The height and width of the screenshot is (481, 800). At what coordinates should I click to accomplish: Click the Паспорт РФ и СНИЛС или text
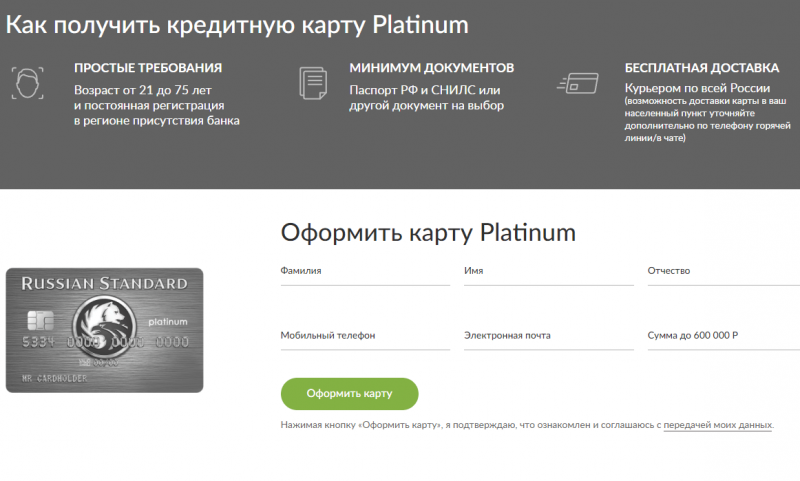pyautogui.click(x=425, y=90)
